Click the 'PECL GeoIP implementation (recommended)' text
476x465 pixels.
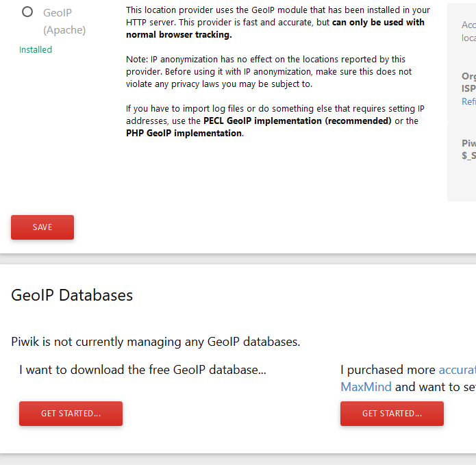coord(297,121)
